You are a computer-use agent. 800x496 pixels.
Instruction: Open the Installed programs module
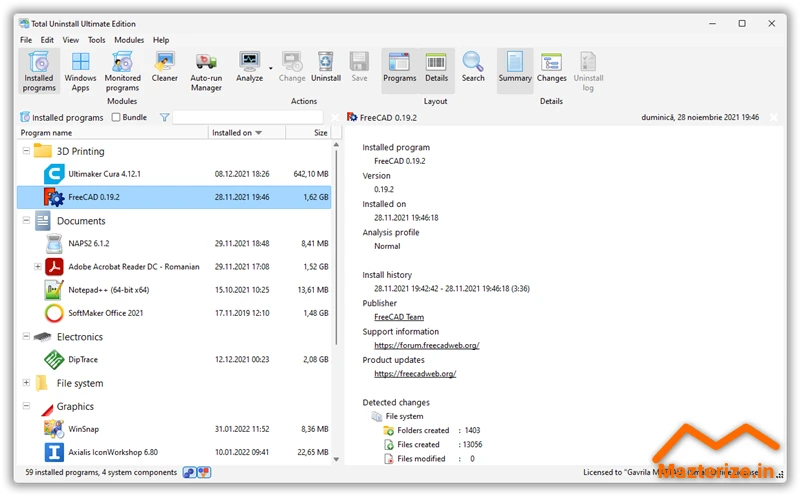(x=39, y=71)
